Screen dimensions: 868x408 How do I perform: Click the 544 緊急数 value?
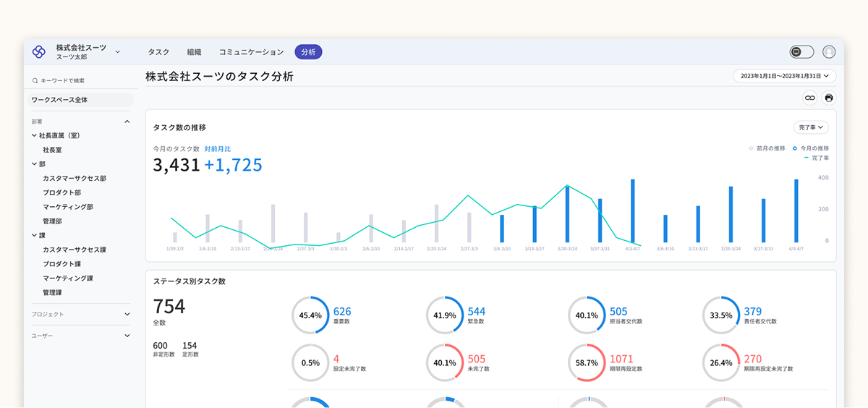pyautogui.click(x=477, y=312)
